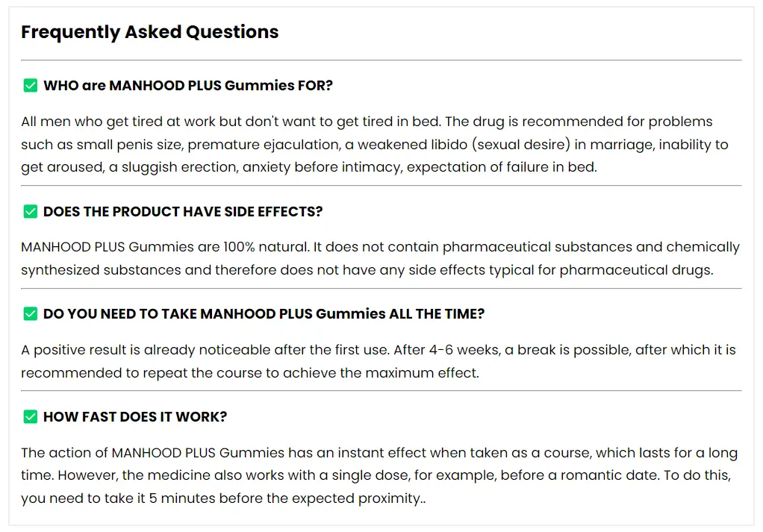Click answer mentioning 5 minutes before proximity
Viewport: 763px width, 532px height.
[x=379, y=475]
